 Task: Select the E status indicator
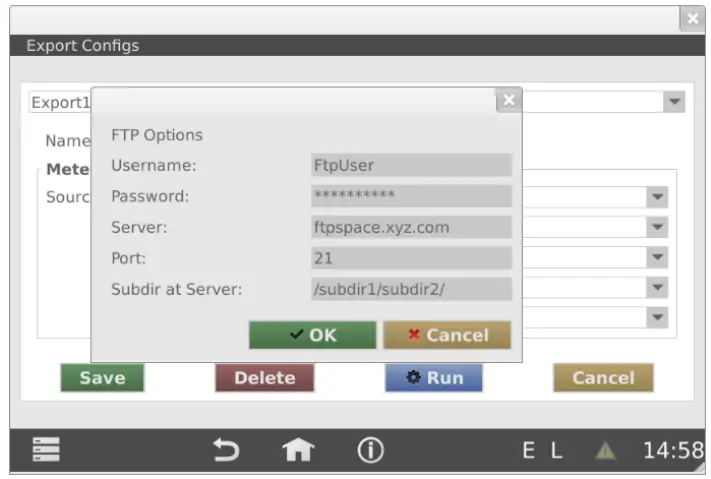[x=528, y=451]
